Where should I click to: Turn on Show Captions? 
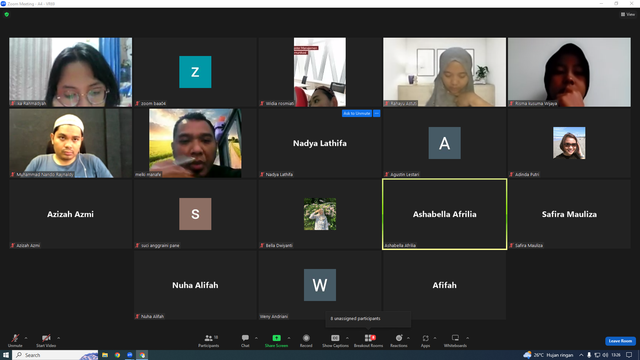pos(335,340)
